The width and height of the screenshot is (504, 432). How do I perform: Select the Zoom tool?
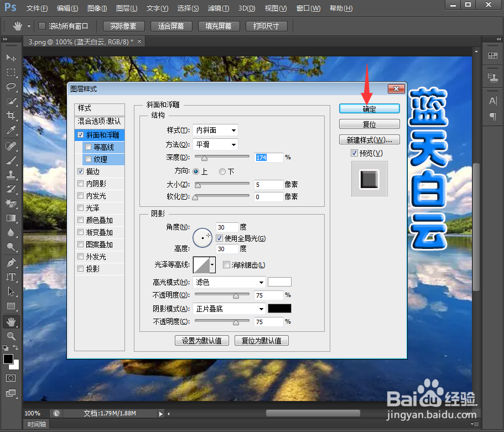click(x=11, y=336)
